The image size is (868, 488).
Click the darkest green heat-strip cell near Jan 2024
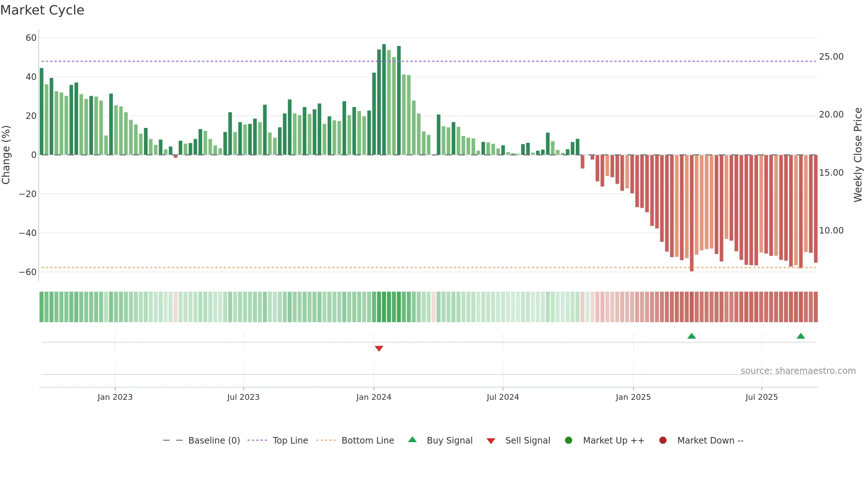click(x=384, y=307)
